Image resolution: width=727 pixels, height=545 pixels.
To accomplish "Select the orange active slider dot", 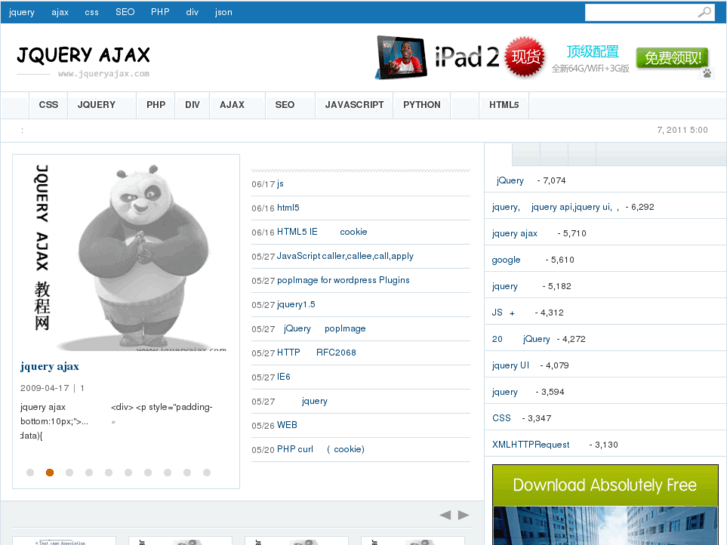I will [x=50, y=472].
